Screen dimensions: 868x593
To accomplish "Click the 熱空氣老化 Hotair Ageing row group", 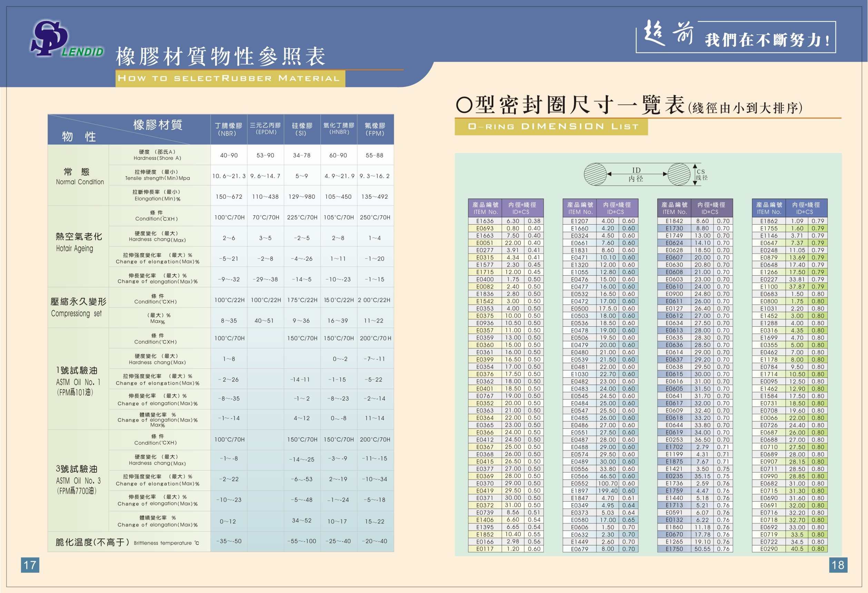I will 78,246.
